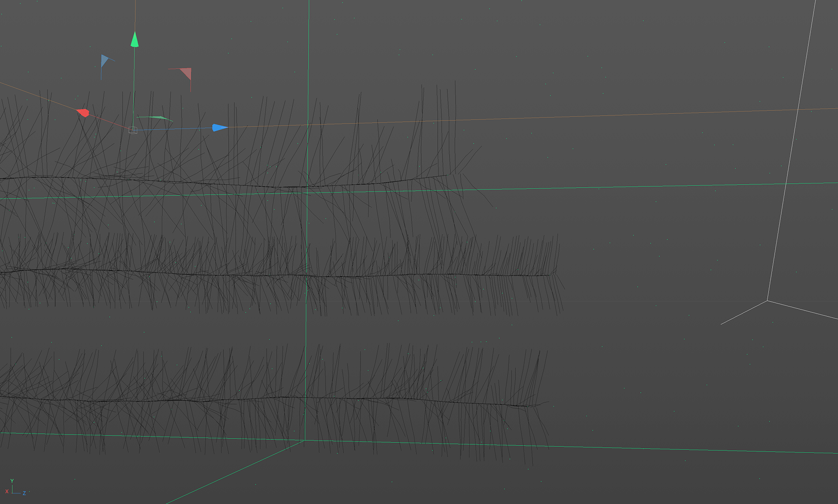The height and width of the screenshot is (504, 838).
Task: Click the gizmo center box handle
Action: point(133,130)
